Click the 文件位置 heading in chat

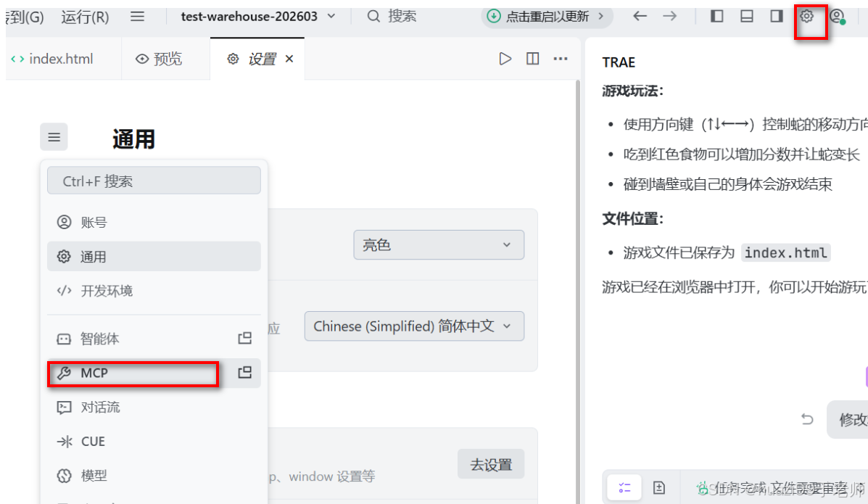[x=633, y=219]
